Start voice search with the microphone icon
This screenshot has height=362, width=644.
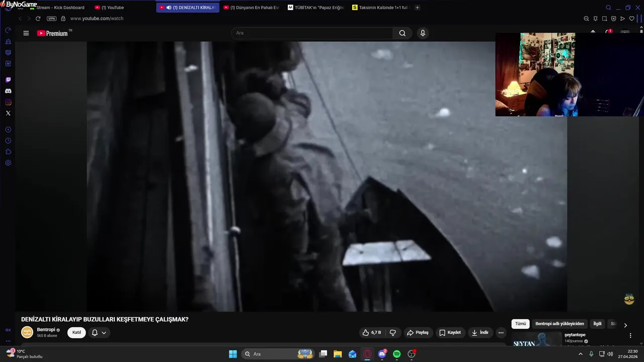point(423,33)
